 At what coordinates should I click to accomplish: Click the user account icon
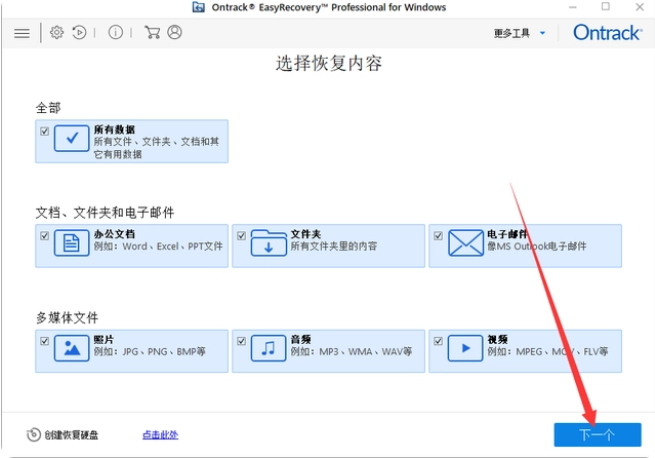175,32
